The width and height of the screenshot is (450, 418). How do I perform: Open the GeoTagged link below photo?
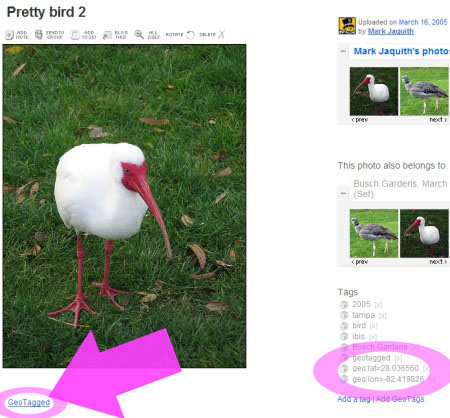pyautogui.click(x=29, y=402)
